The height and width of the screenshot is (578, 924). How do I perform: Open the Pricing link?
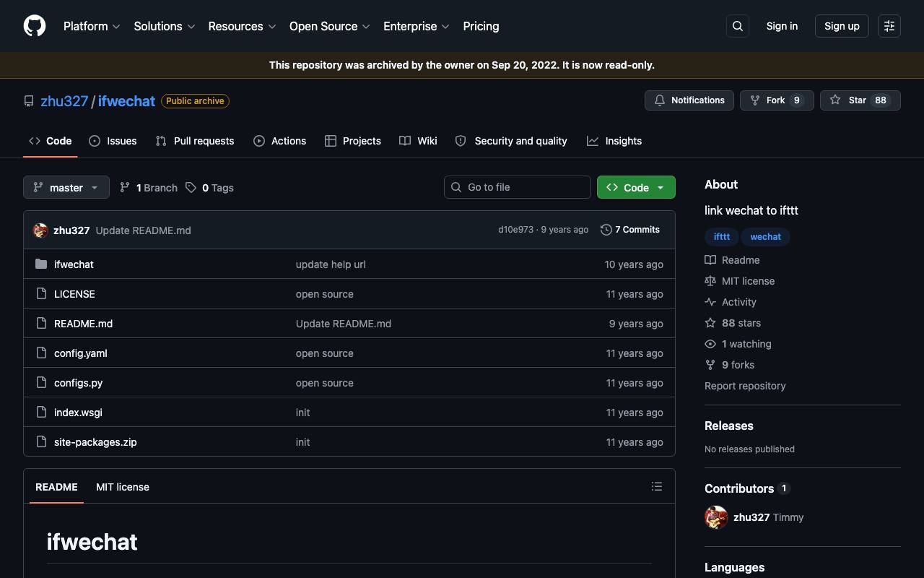(481, 26)
